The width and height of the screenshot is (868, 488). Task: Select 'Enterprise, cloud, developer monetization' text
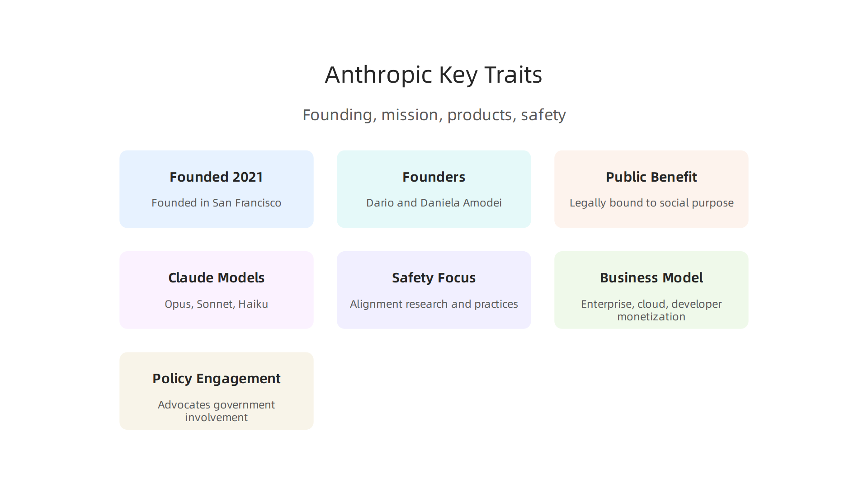click(x=651, y=310)
